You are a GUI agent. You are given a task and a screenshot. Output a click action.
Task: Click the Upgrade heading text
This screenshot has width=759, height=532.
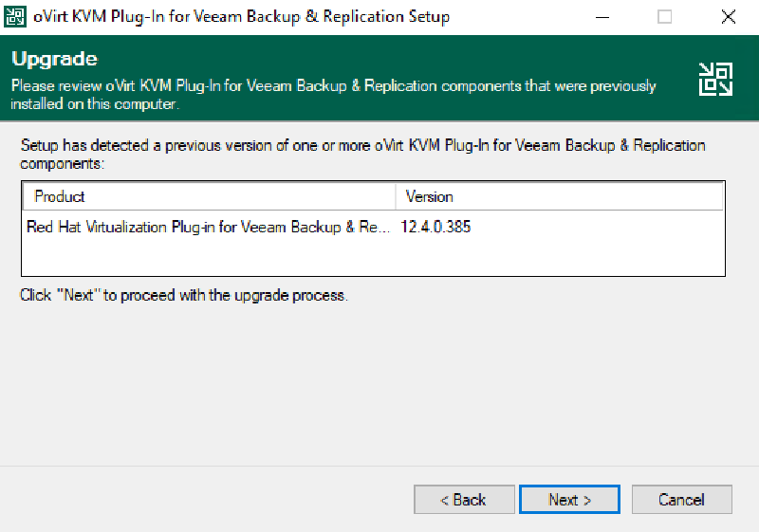(x=55, y=59)
